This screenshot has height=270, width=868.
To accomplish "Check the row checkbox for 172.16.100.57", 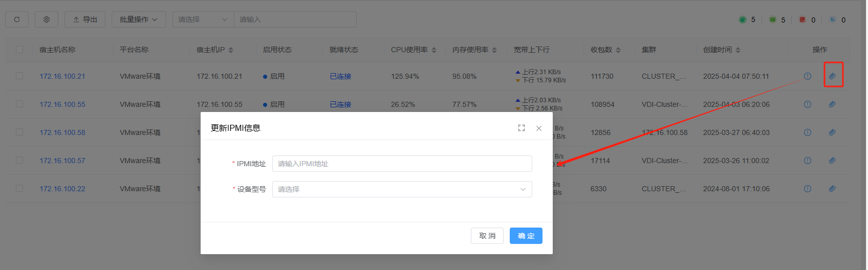I will (19, 160).
